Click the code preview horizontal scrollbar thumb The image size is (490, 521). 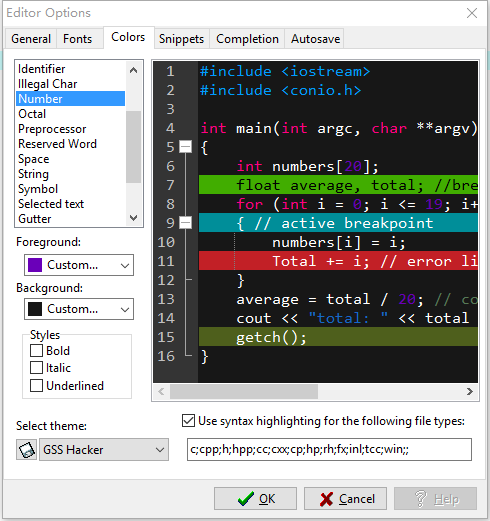(244, 391)
